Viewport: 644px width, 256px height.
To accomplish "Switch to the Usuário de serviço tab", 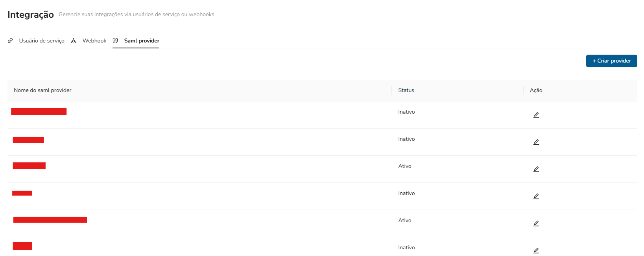I will pyautogui.click(x=42, y=41).
